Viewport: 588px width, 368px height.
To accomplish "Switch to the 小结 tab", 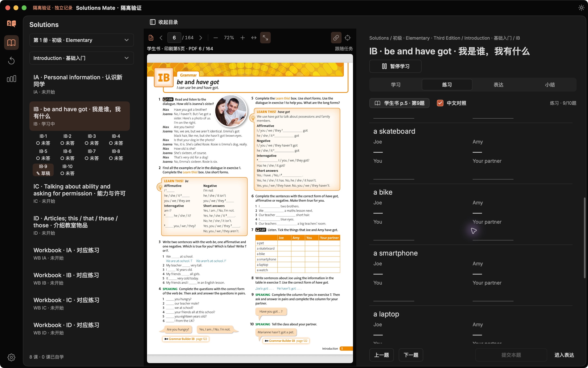I will click(550, 85).
